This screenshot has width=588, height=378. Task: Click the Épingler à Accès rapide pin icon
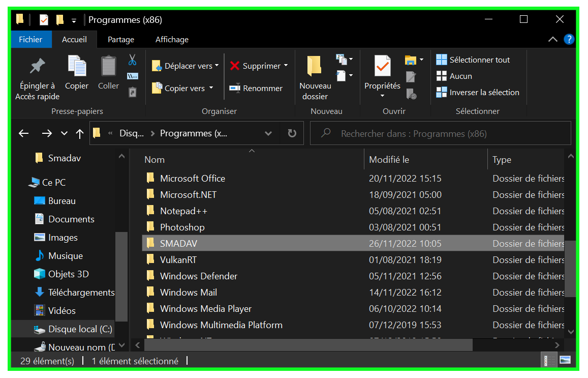coord(38,67)
